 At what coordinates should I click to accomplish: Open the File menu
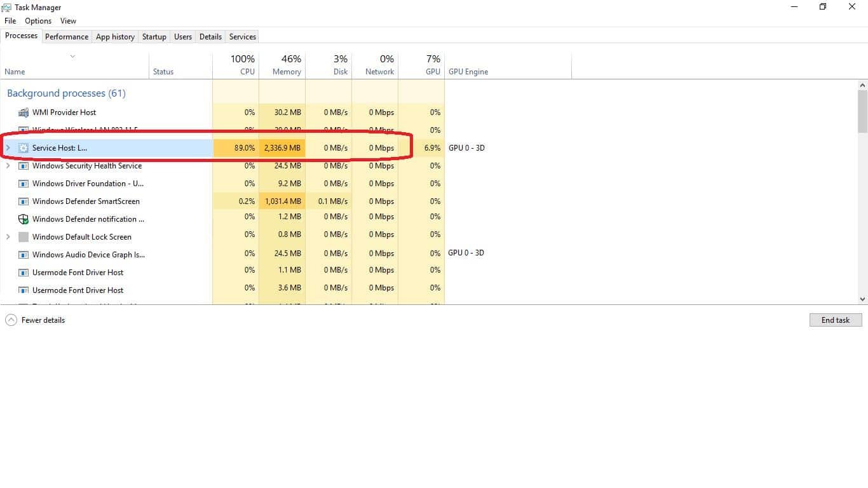pyautogui.click(x=10, y=21)
